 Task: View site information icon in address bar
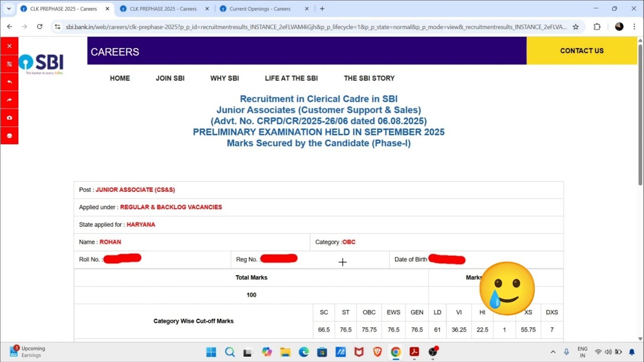(58, 27)
